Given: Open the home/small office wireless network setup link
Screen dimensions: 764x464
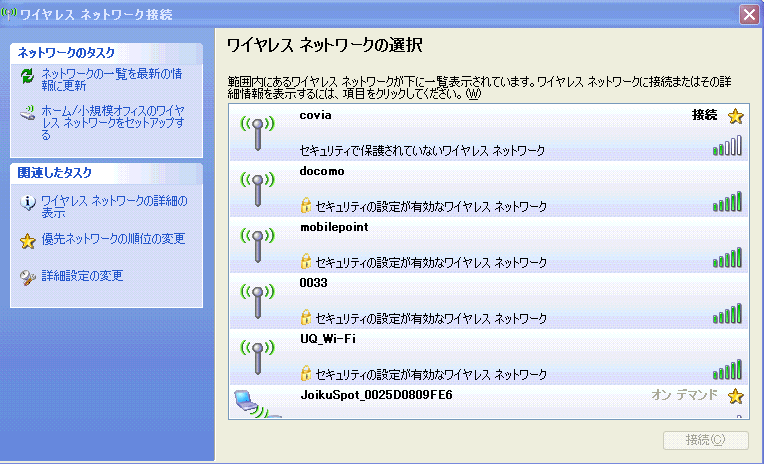Looking at the screenshot, I should click(x=113, y=123).
